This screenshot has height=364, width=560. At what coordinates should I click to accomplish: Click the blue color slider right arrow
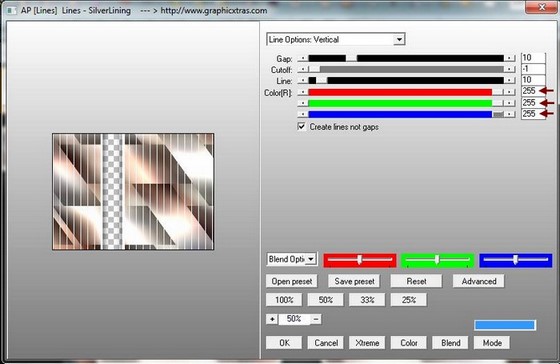click(x=510, y=114)
